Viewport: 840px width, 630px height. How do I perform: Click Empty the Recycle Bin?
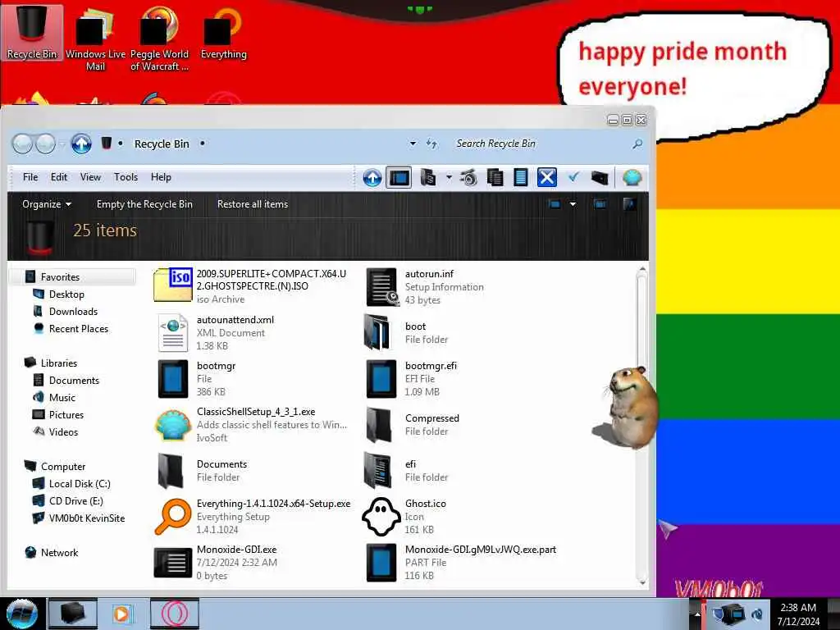tap(144, 204)
